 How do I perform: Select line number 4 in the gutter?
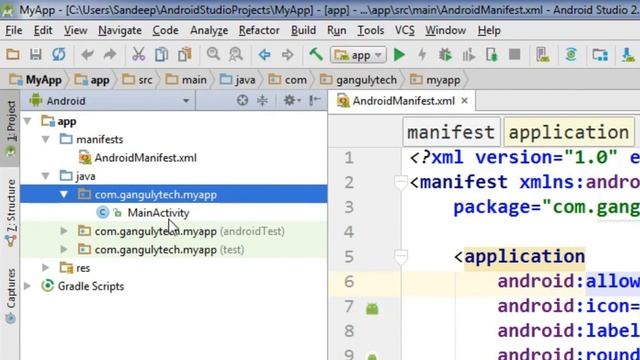[349, 232]
